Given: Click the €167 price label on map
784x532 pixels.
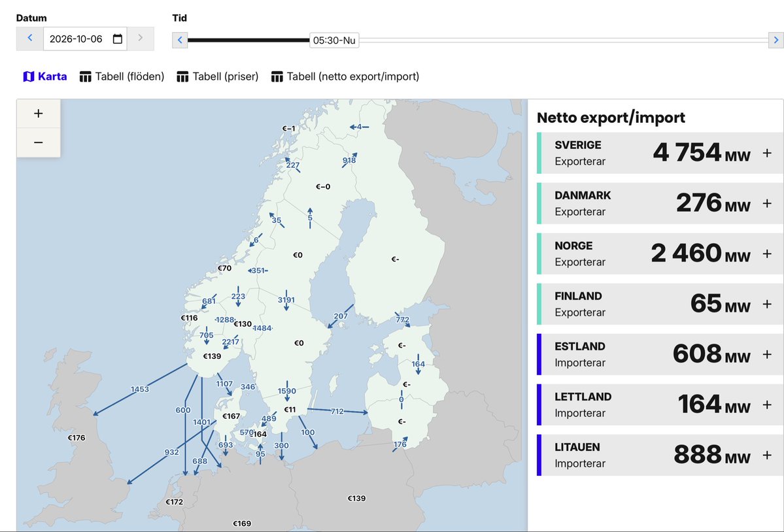Looking at the screenshot, I should pyautogui.click(x=231, y=416).
